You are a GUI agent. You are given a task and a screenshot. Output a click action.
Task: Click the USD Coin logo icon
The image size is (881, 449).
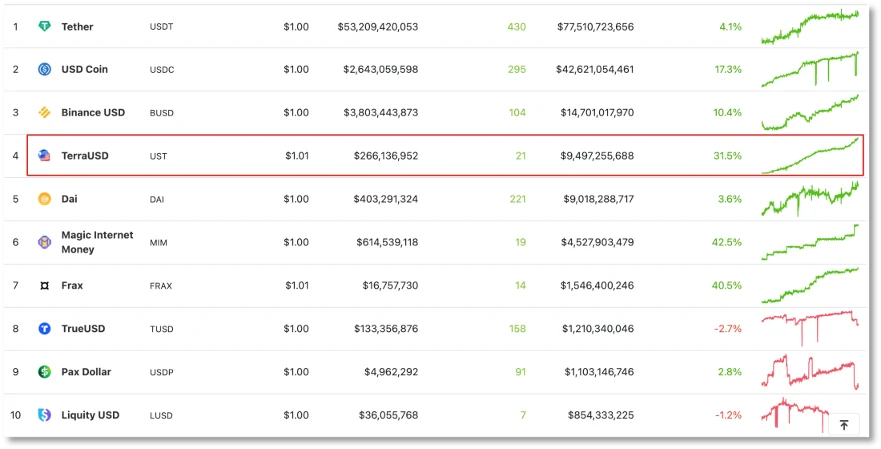[44, 69]
